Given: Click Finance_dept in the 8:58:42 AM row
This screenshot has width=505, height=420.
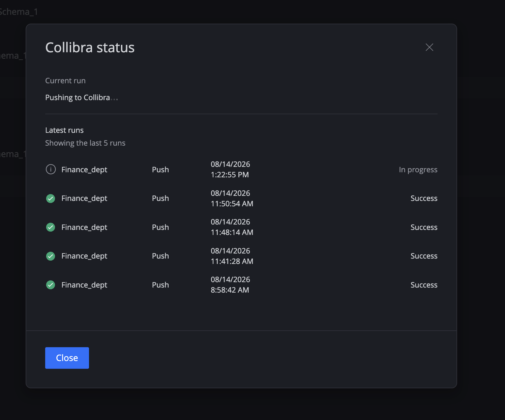Looking at the screenshot, I should 84,285.
